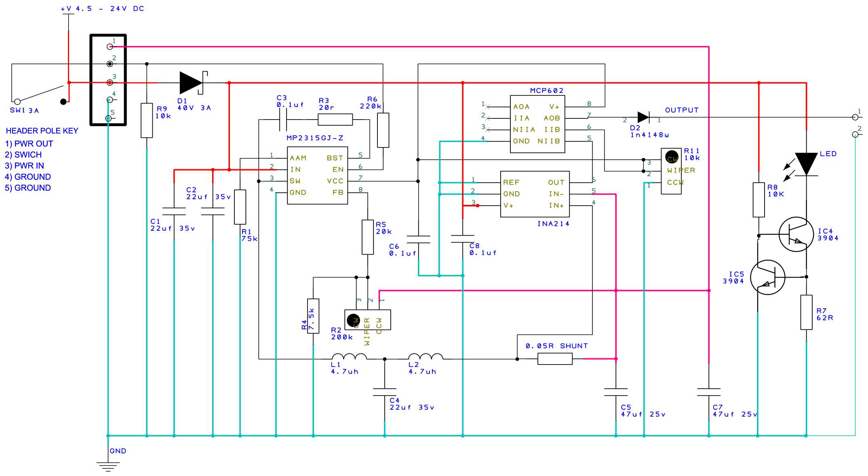Select the L1 4.7uh inductor coil

pyautogui.click(x=350, y=357)
